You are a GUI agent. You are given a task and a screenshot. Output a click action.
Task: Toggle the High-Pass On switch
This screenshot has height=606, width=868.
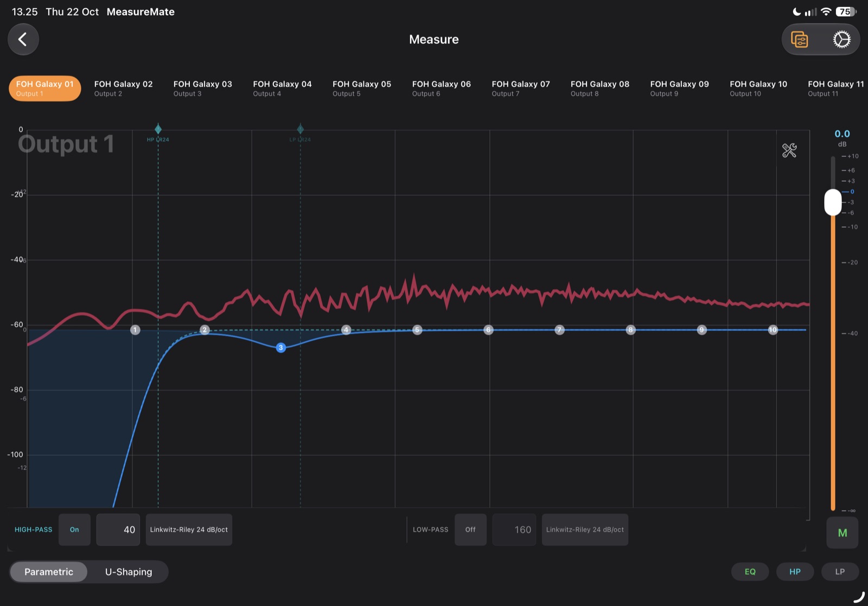pyautogui.click(x=74, y=530)
